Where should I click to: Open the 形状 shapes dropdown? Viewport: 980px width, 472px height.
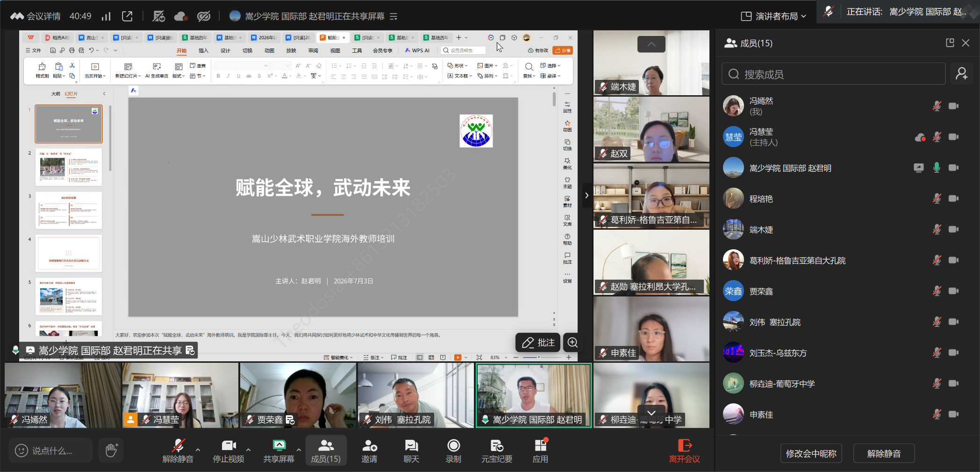coord(458,66)
